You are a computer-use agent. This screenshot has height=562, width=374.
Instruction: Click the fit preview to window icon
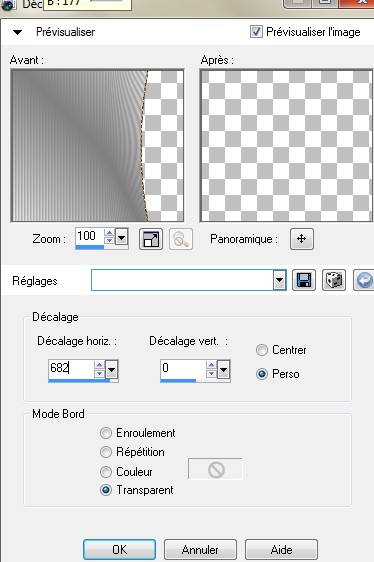[x=151, y=239]
